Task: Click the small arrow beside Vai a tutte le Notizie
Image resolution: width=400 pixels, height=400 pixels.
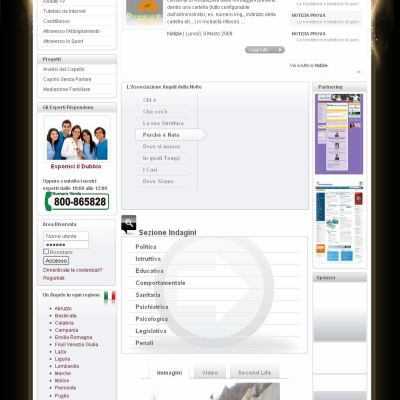Action: (x=358, y=72)
